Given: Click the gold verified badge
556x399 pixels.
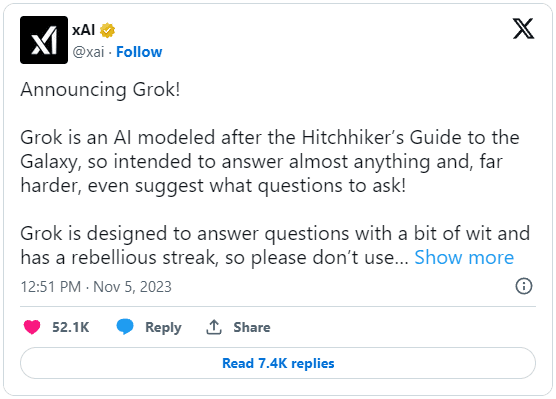Looking at the screenshot, I should coord(107,31).
